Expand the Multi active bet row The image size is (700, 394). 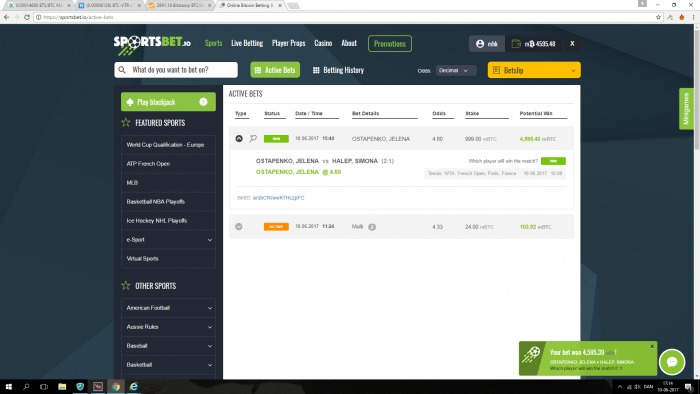click(239, 227)
